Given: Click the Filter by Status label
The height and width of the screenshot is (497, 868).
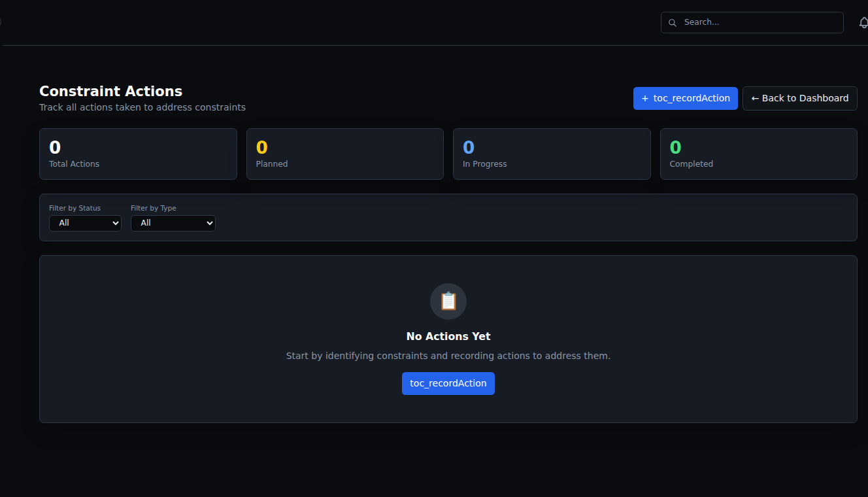Looking at the screenshot, I should click(75, 208).
